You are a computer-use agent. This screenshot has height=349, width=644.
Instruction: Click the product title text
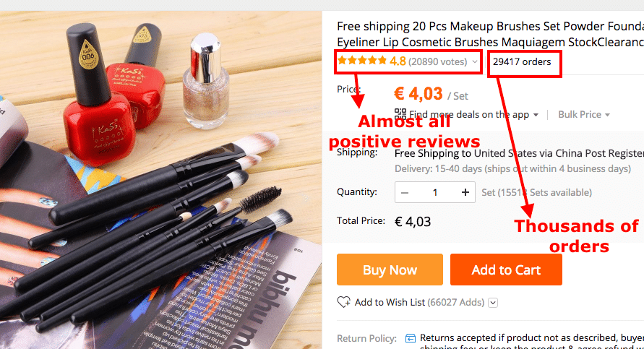[x=490, y=34]
